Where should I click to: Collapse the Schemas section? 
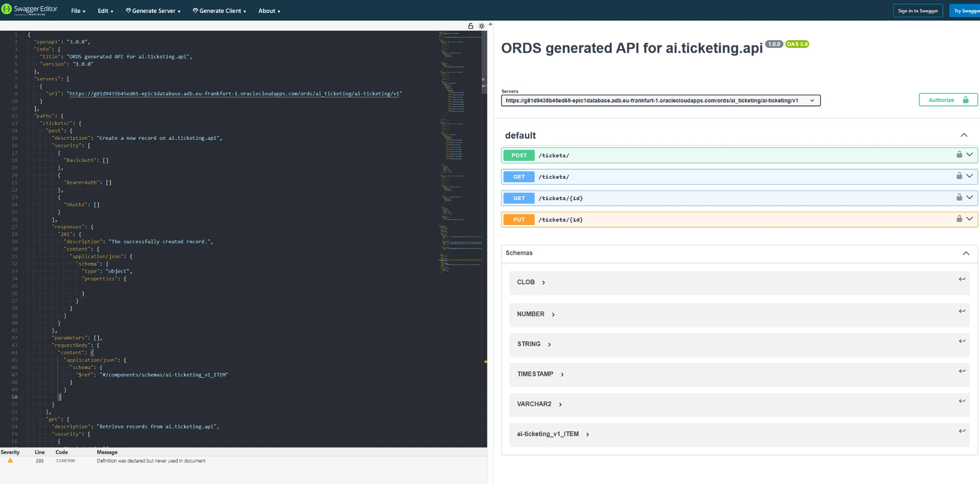point(966,253)
